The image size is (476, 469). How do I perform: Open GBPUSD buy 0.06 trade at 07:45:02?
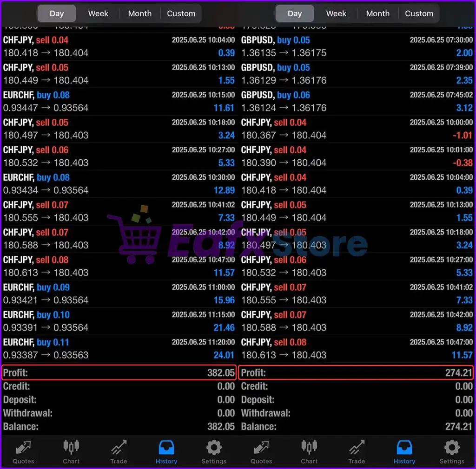tap(357, 102)
